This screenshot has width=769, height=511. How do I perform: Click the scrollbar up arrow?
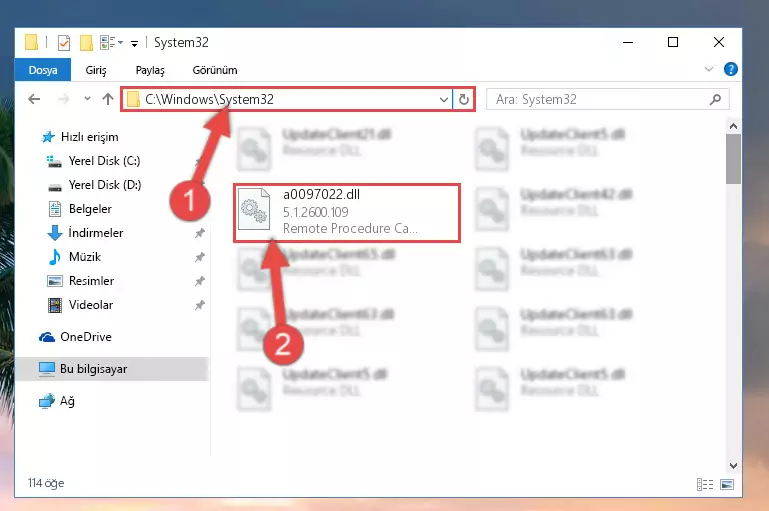pyautogui.click(x=733, y=126)
